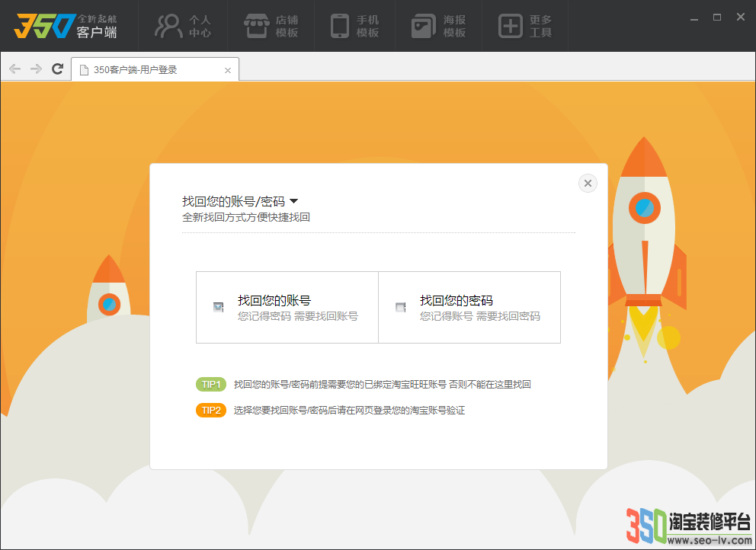Click the 350 客户端 logo
Viewport: 756px width, 550px height.
tap(66, 26)
